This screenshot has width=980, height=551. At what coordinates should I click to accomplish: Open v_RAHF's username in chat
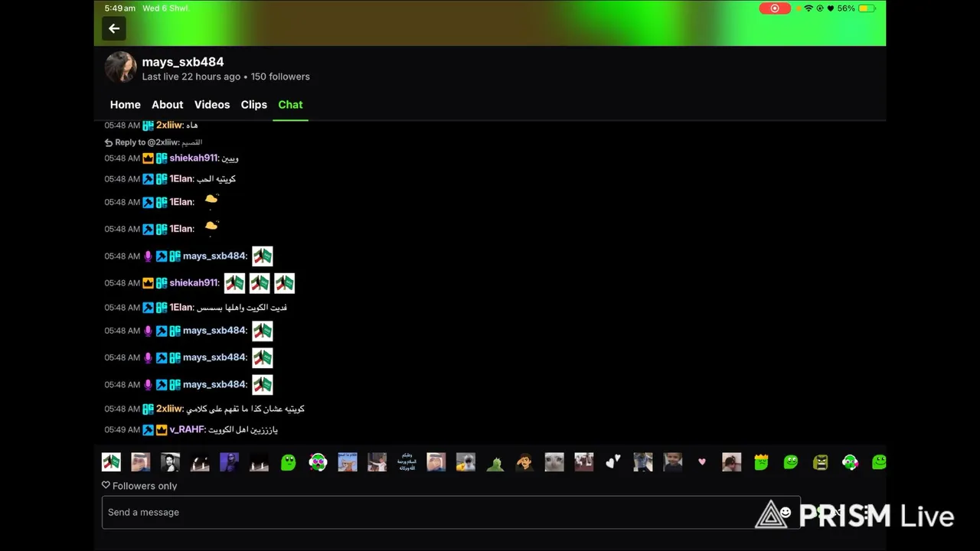click(x=187, y=430)
